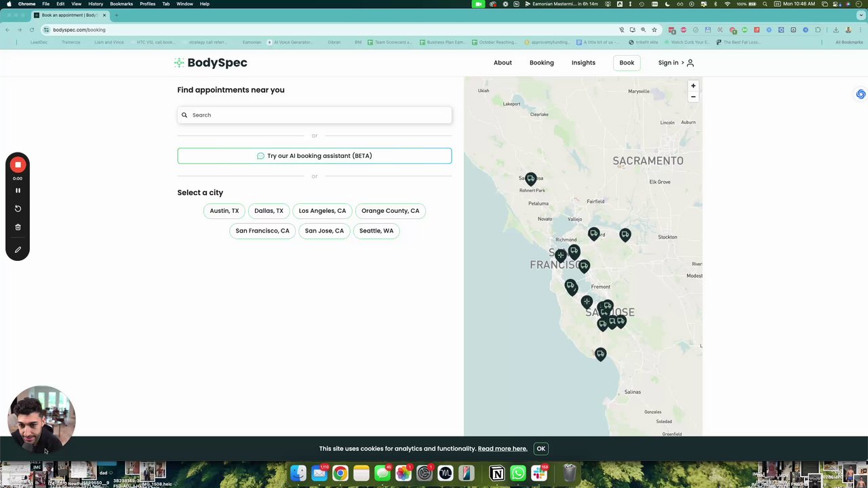The image size is (868, 488).
Task: Reload the BodySpec booking page
Action: [32, 30]
